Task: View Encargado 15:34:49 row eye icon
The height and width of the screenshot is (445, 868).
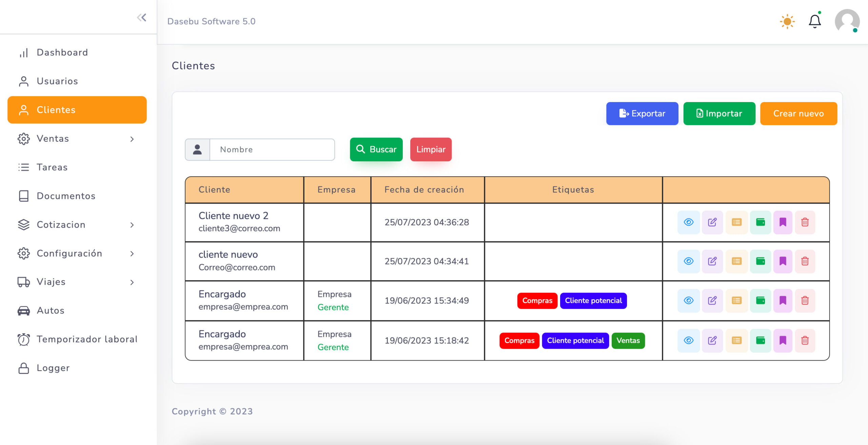Action: pyautogui.click(x=689, y=301)
